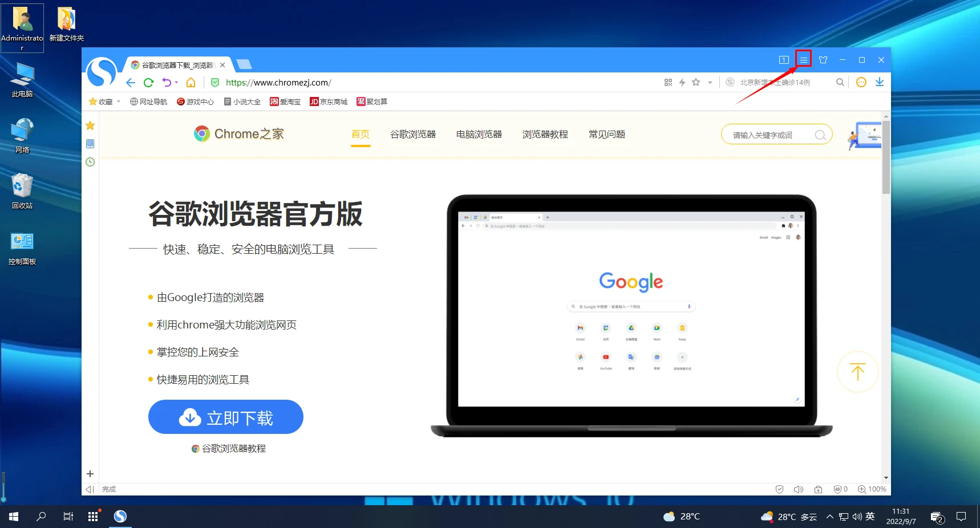Open zoom level 100% control
Screen dimensions: 980x528
tap(872, 489)
